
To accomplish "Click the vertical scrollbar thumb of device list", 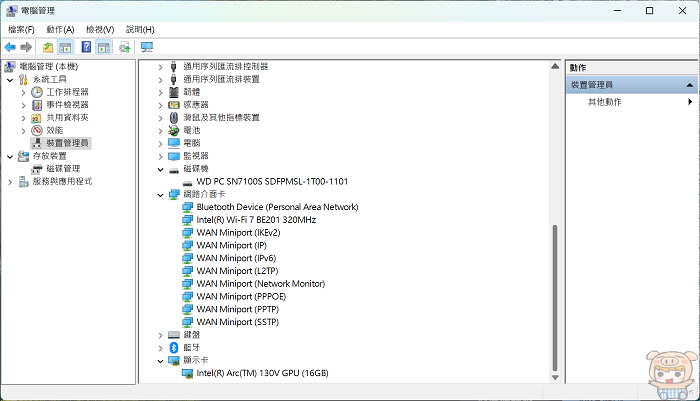I will point(555,298).
